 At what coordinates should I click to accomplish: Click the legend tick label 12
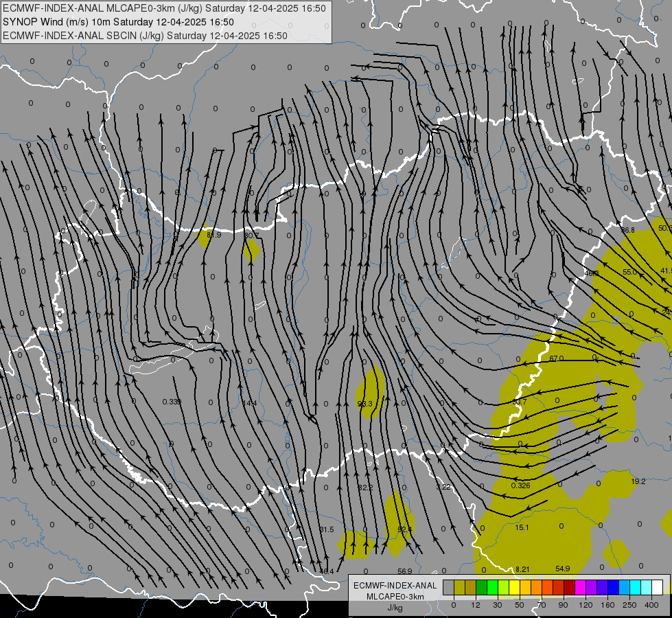476,605
